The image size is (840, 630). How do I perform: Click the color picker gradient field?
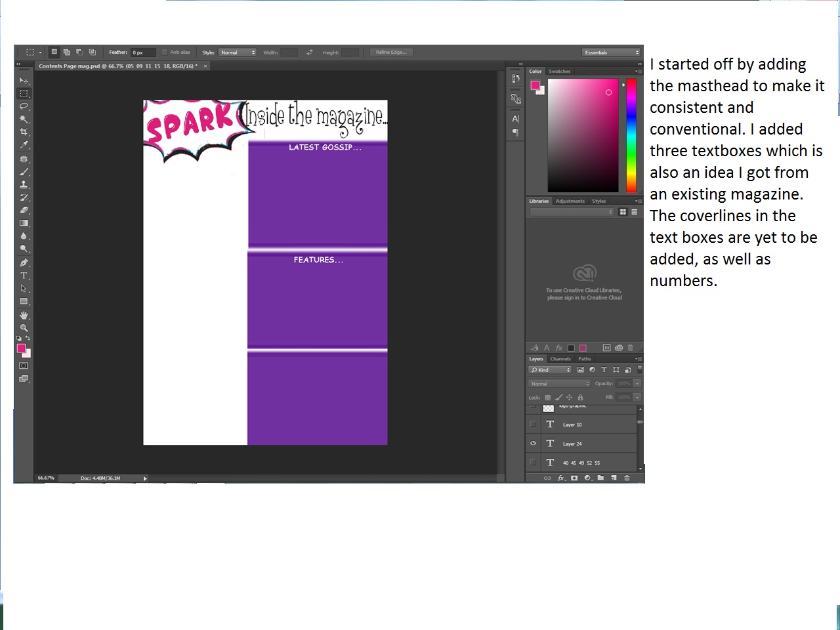583,135
